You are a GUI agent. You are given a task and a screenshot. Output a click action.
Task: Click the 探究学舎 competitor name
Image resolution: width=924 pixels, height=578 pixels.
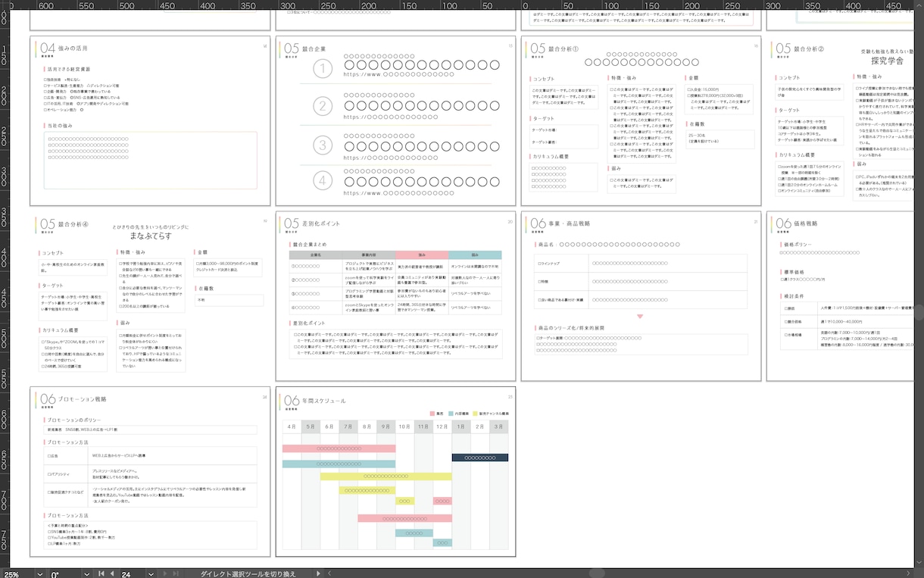coord(887,61)
